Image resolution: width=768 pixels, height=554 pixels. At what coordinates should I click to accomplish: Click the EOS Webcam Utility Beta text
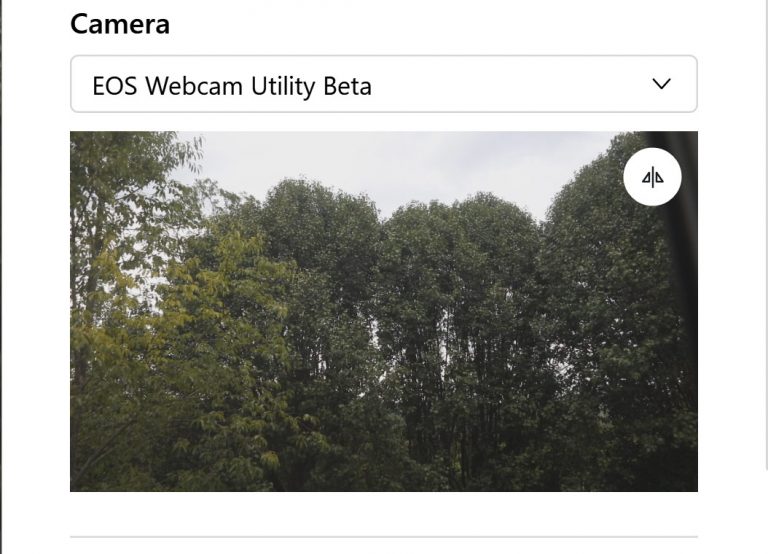tap(232, 86)
